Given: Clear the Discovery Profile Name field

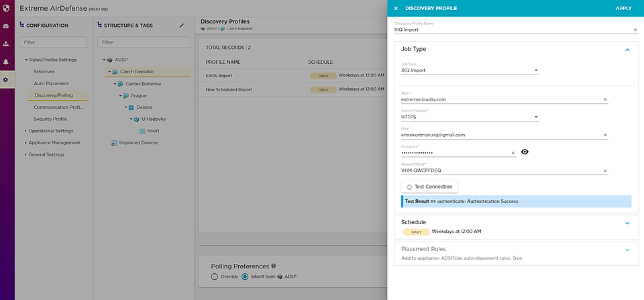Looking at the screenshot, I should (635, 30).
